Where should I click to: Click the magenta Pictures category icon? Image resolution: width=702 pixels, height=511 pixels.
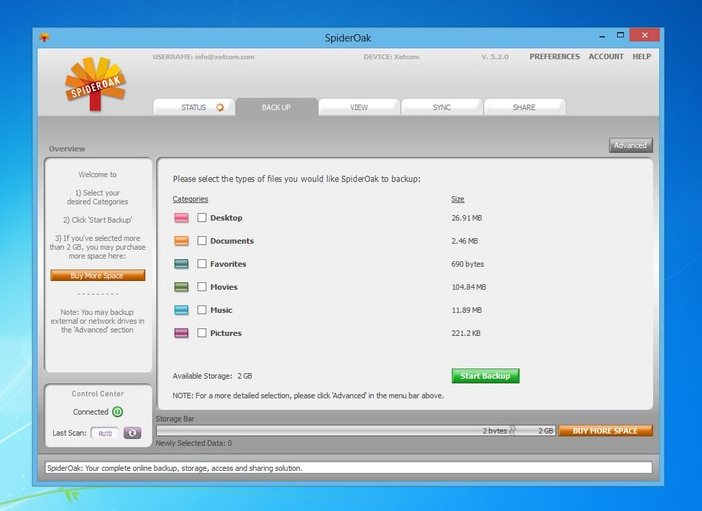click(x=181, y=333)
